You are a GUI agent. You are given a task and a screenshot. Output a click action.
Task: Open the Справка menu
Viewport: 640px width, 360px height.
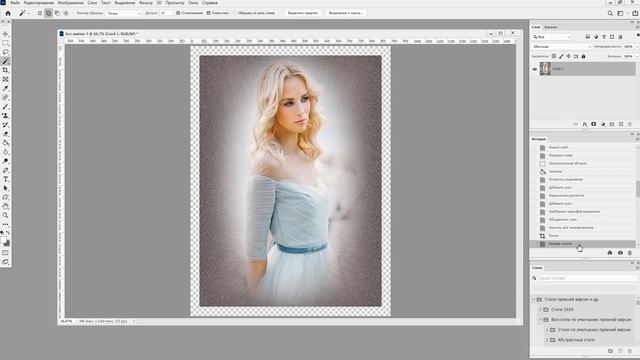click(x=210, y=3)
